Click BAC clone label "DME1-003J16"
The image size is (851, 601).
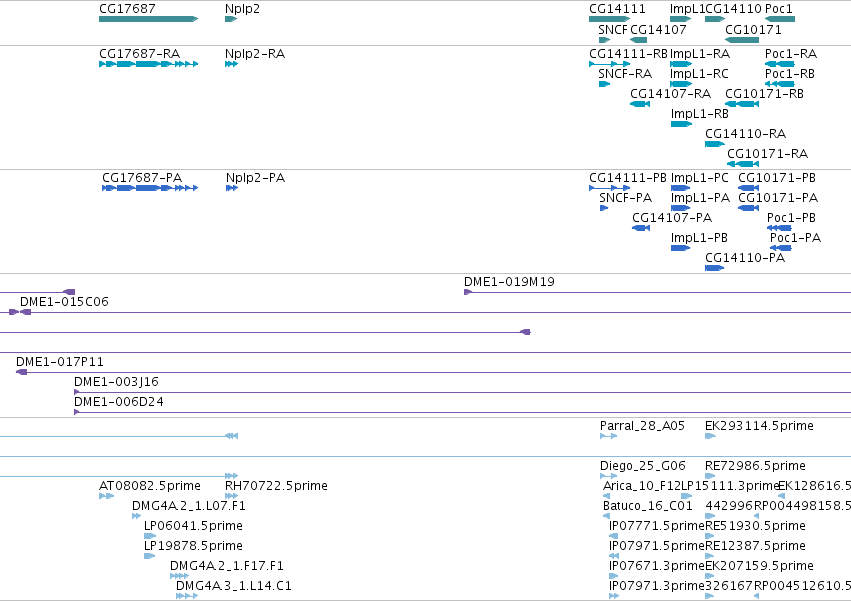click(116, 382)
